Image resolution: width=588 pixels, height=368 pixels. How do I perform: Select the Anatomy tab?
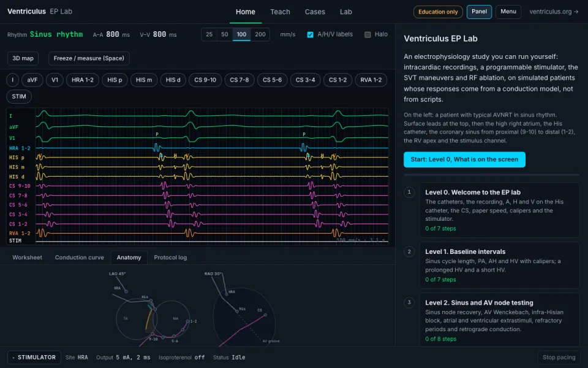pyautogui.click(x=129, y=258)
